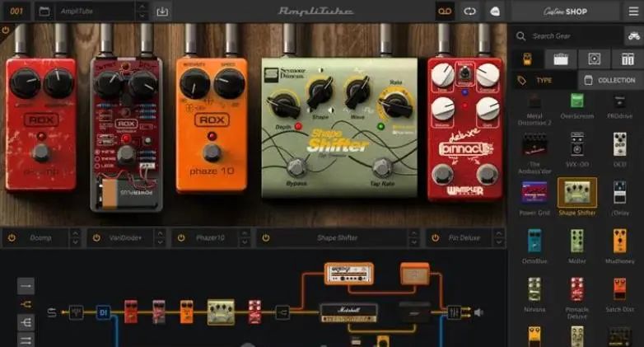This screenshot has width=644, height=347.
Task: Click the 001 preset number
Action: pyautogui.click(x=16, y=11)
